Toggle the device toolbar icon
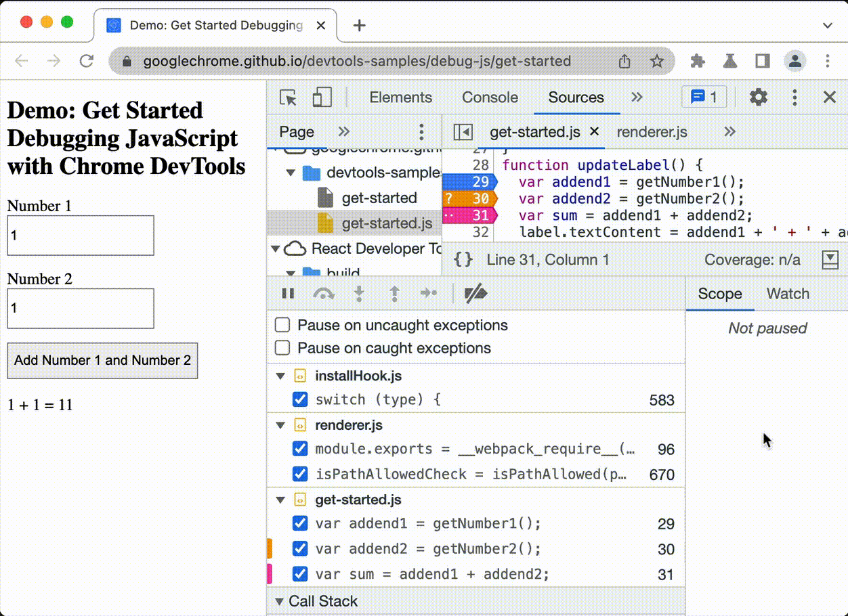This screenshot has width=848, height=616. click(x=322, y=97)
